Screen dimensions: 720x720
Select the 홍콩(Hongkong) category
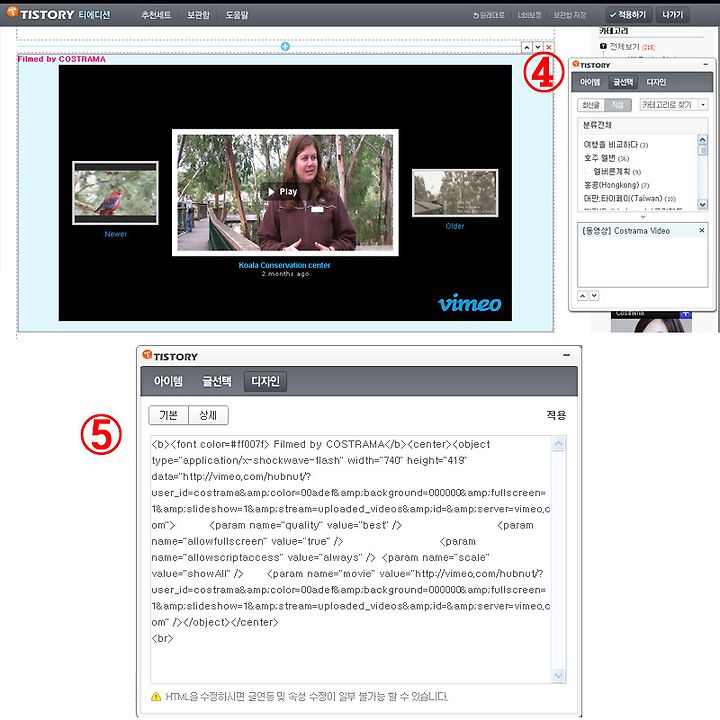(x=616, y=185)
